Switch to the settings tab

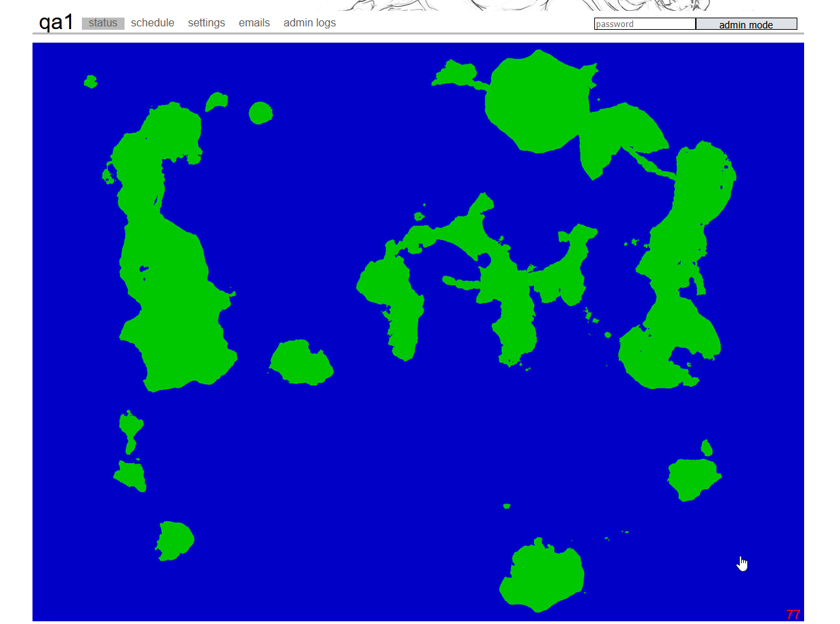(x=206, y=23)
